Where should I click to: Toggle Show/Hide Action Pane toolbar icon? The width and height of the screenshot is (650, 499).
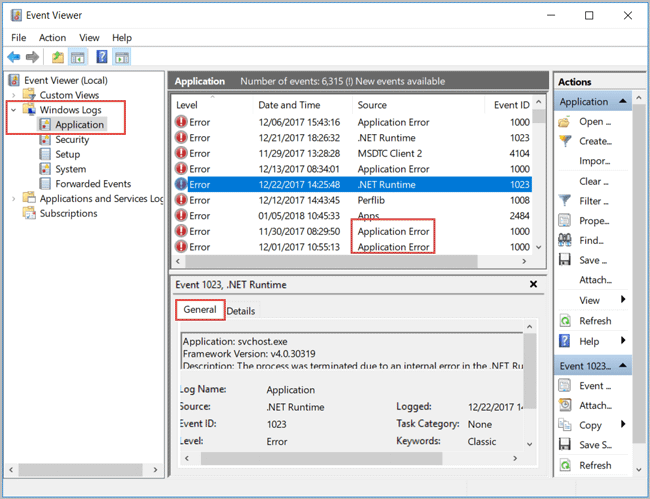122,57
